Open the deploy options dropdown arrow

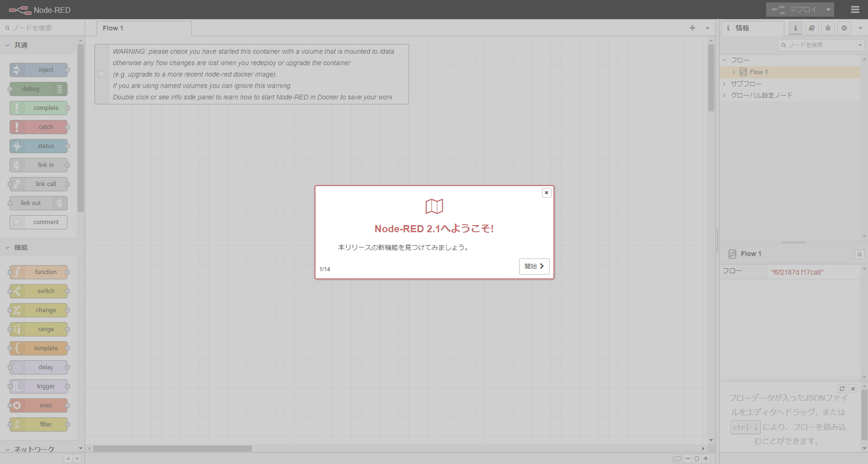[x=829, y=10]
